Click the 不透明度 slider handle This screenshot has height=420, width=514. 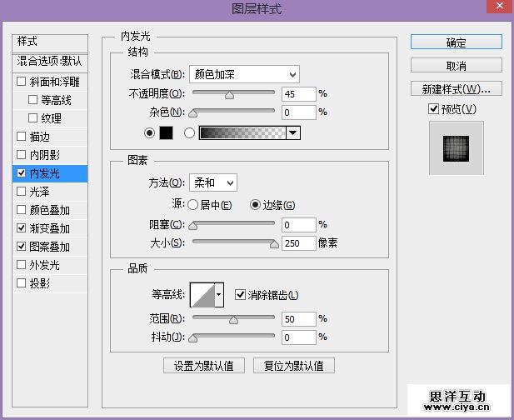pos(229,95)
